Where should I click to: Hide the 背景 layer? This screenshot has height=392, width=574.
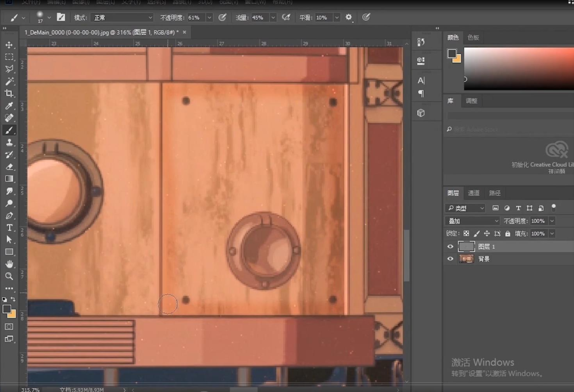[450, 259]
